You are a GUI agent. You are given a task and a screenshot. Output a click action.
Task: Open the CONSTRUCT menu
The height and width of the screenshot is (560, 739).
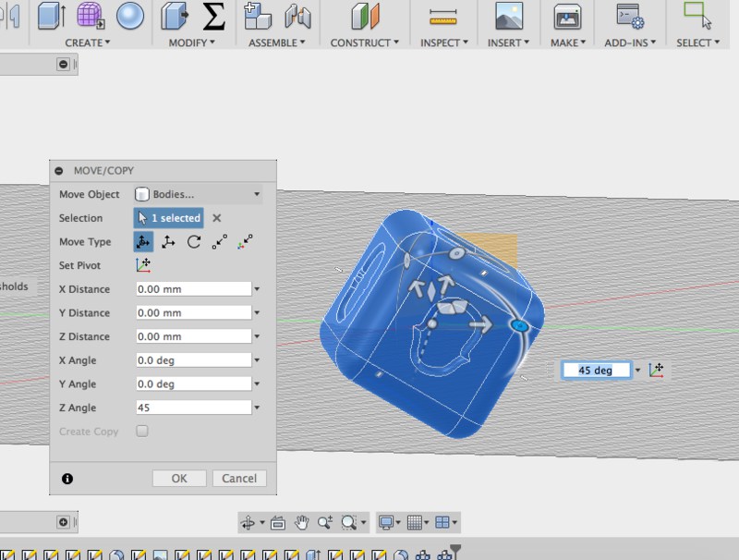click(x=364, y=43)
